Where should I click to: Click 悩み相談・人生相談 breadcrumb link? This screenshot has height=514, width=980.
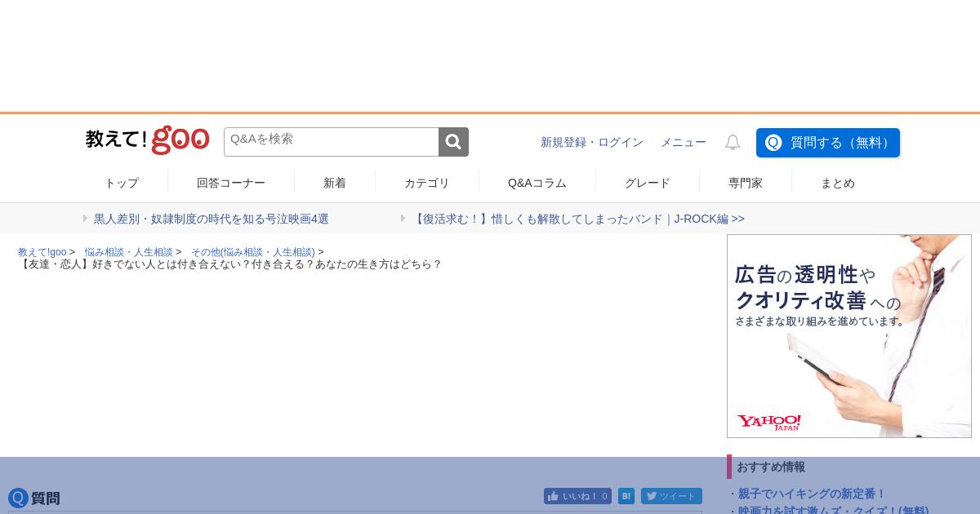pyautogui.click(x=129, y=252)
